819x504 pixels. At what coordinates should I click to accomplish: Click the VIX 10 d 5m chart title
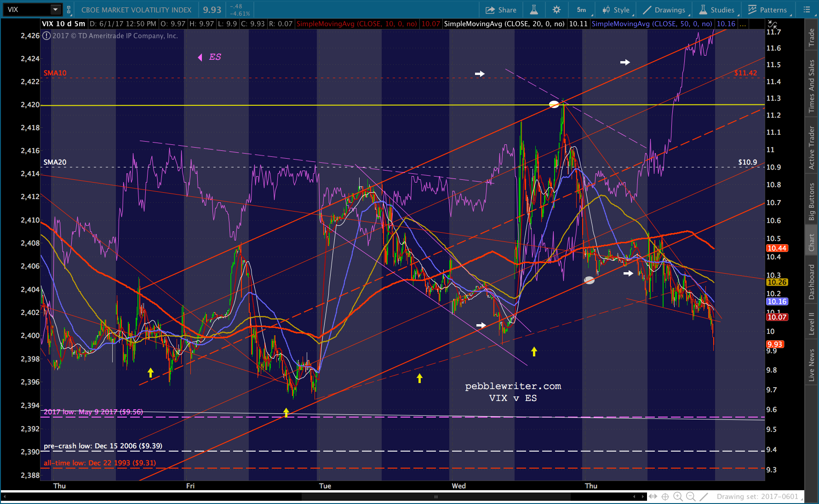63,24
